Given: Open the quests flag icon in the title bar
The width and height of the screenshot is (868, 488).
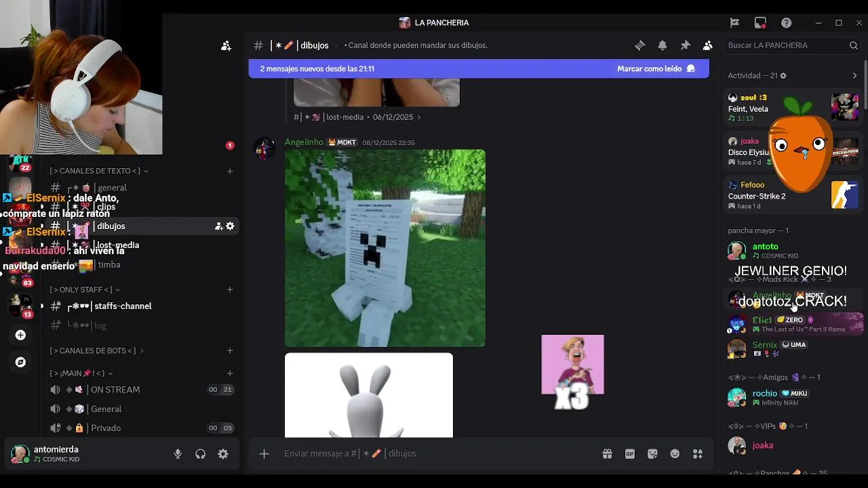Looking at the screenshot, I should coord(734,22).
